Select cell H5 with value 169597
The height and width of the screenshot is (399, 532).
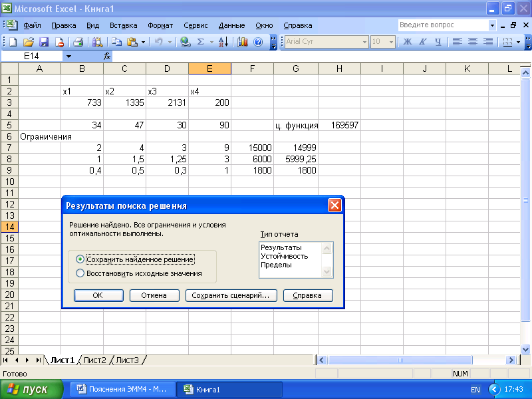(339, 125)
